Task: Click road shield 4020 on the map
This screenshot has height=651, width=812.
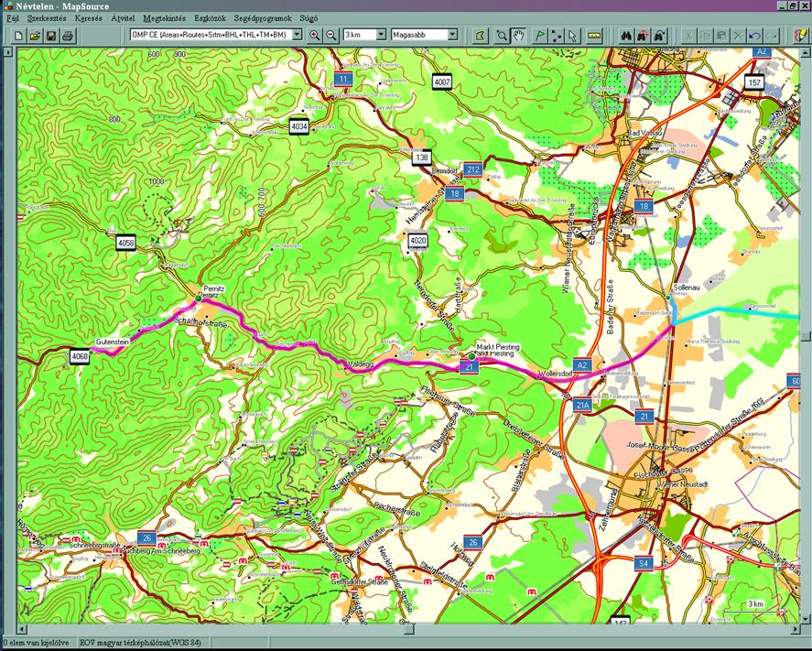Action: (x=418, y=240)
